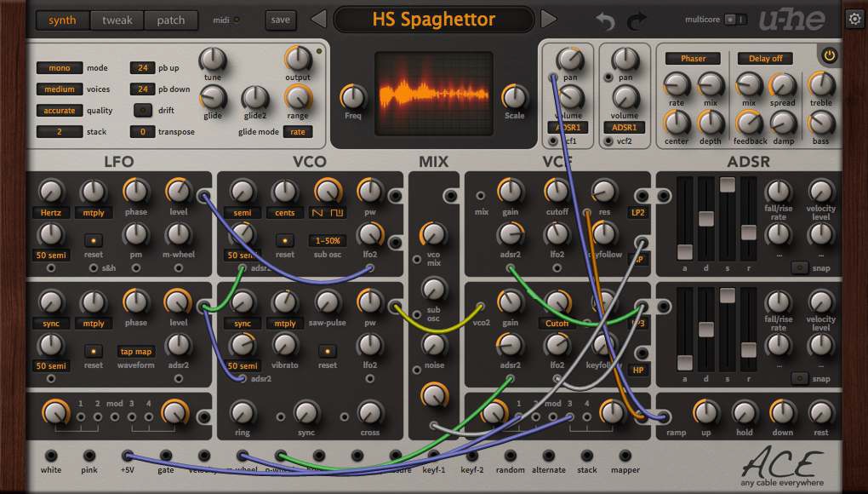Select the VCF 1 LP2 output
The height and width of the screenshot is (494, 868).
tap(637, 212)
